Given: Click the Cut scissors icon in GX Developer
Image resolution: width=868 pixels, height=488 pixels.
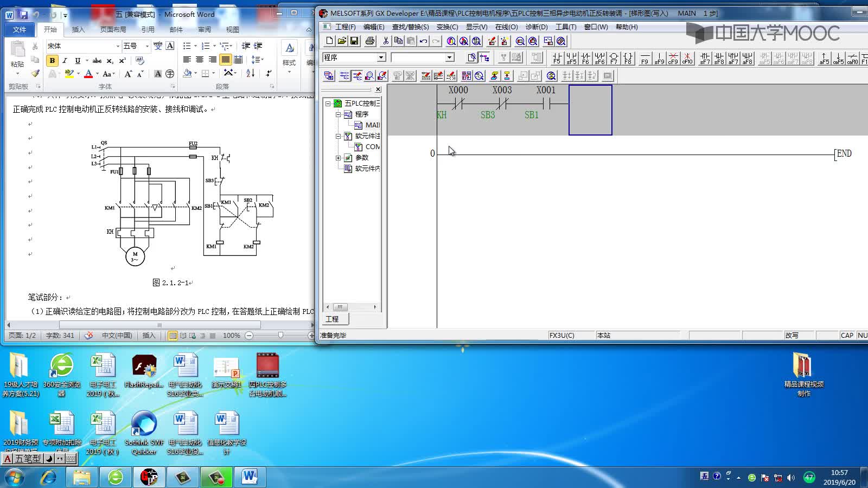Looking at the screenshot, I should pyautogui.click(x=386, y=41).
